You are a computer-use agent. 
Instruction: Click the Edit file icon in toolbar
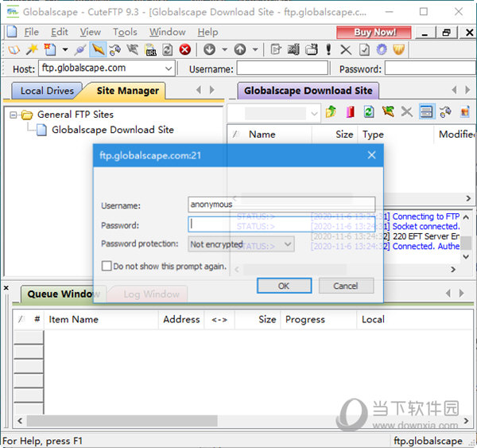(x=276, y=49)
